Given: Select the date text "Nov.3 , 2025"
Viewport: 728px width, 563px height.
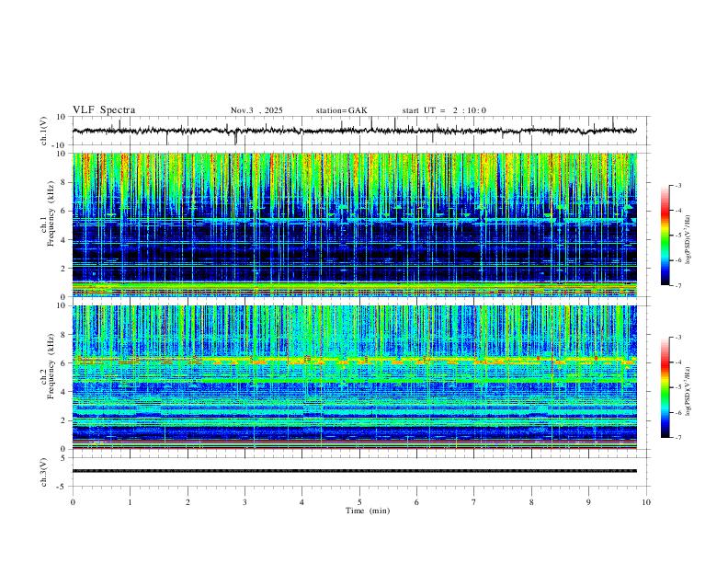Looking at the screenshot, I should 256,110.
